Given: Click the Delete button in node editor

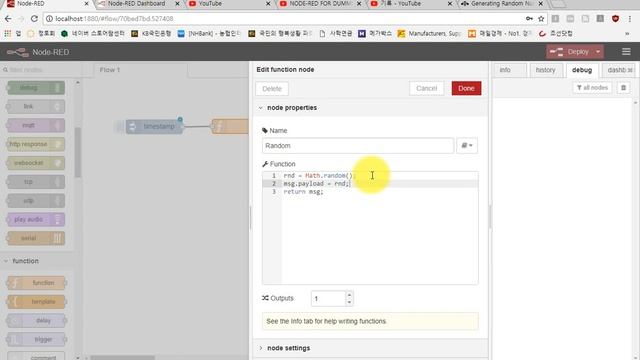Looking at the screenshot, I should coord(272,89).
